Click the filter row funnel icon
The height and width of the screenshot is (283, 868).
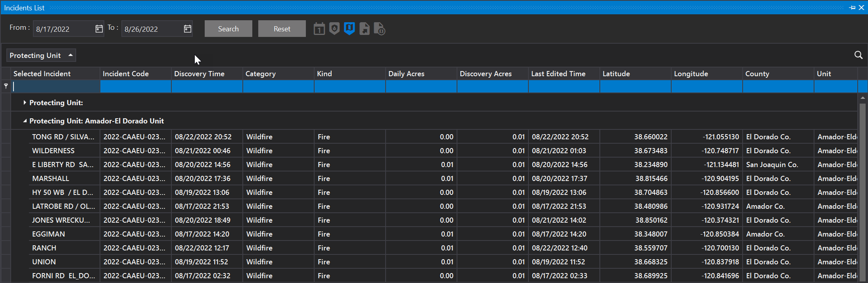[x=6, y=86]
